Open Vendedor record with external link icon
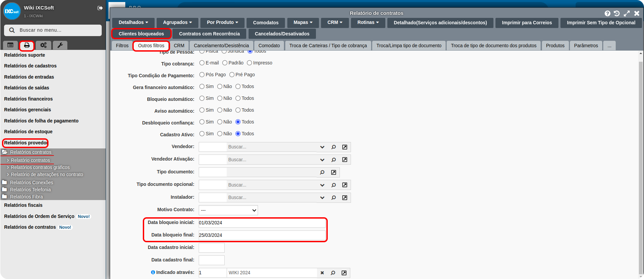 tap(345, 147)
